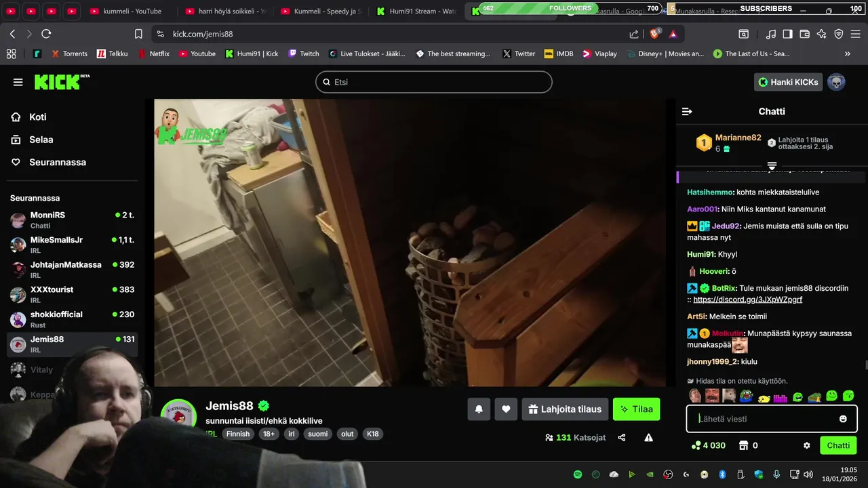Toggle stream notifications bell for Jemis88
Screen dimensions: 868x488
pyautogui.click(x=479, y=409)
